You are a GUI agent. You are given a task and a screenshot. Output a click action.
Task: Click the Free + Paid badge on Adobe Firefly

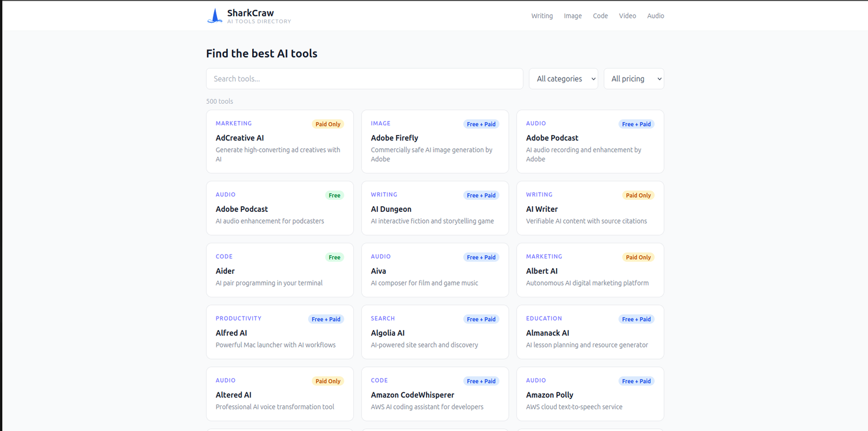click(x=481, y=124)
